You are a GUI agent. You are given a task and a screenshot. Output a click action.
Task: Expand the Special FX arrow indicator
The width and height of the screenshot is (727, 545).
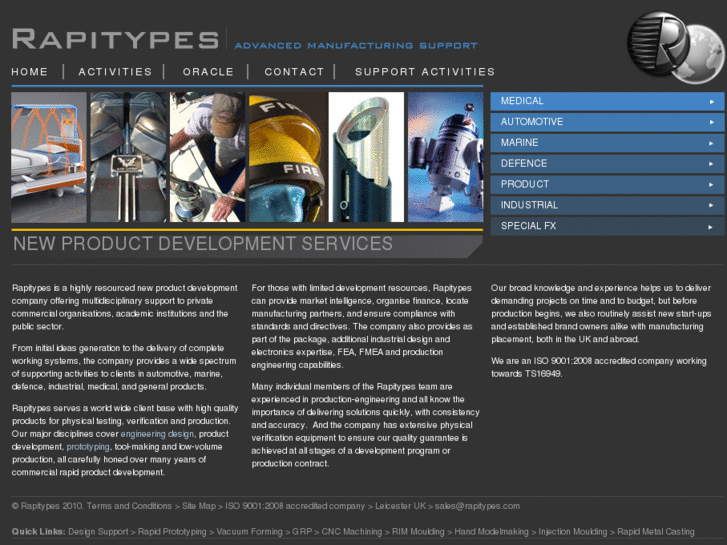point(712,227)
